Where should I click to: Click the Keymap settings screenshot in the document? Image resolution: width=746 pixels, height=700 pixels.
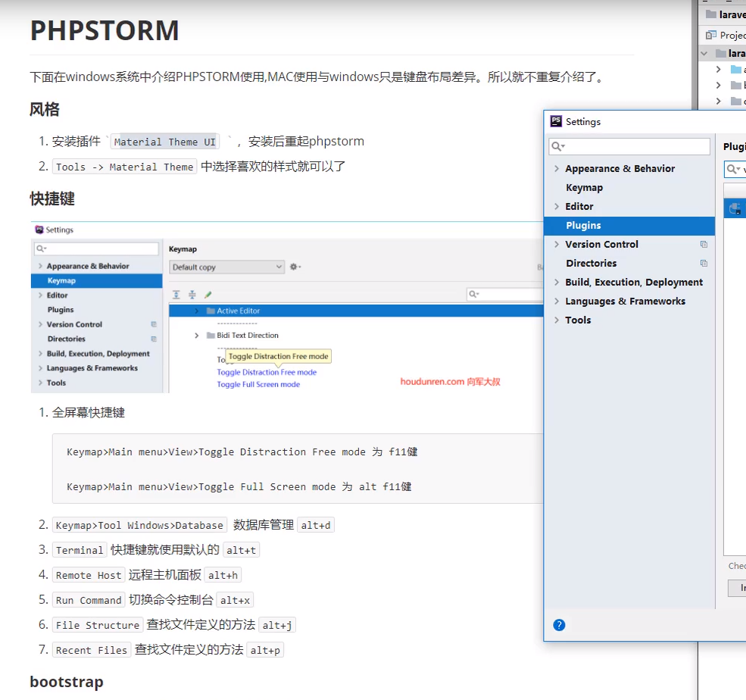click(x=286, y=308)
